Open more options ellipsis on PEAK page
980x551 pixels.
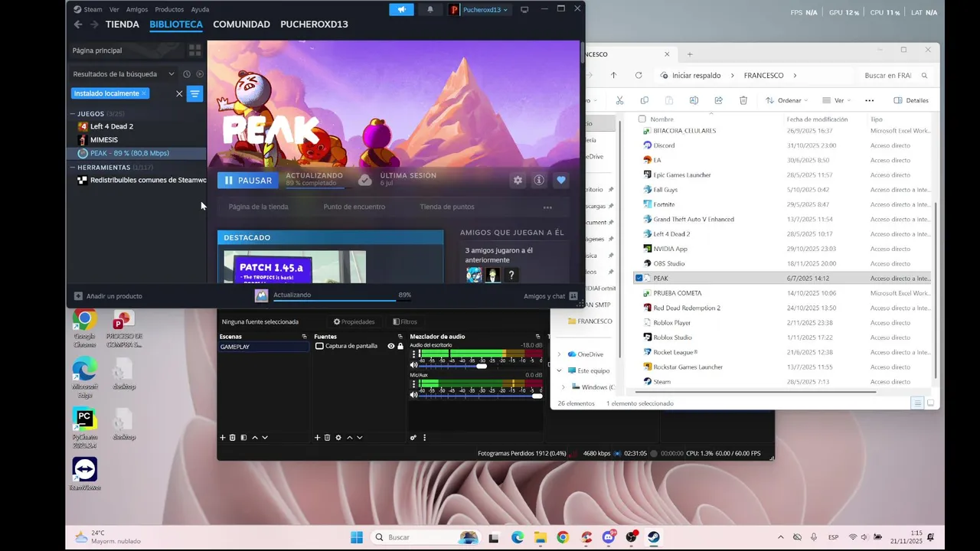coord(547,207)
